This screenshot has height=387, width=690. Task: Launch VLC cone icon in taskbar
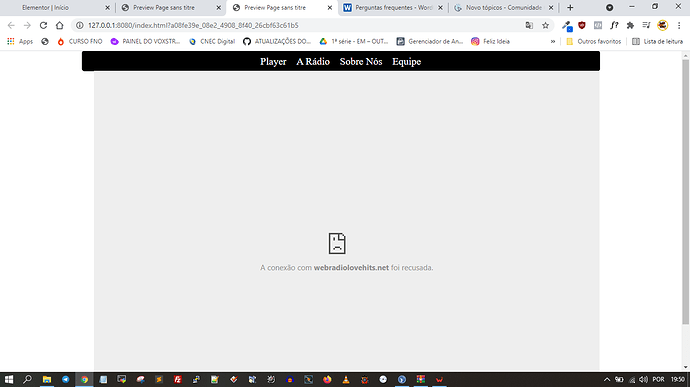point(346,379)
